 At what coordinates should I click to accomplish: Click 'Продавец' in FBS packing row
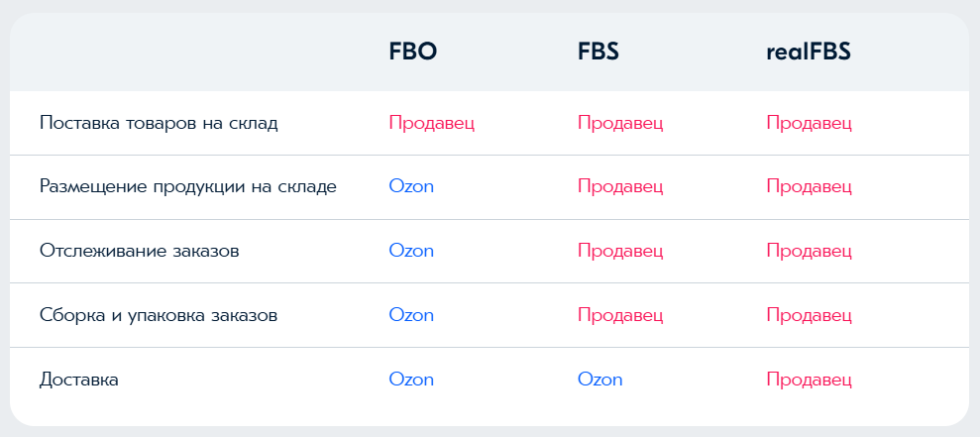[x=620, y=316]
